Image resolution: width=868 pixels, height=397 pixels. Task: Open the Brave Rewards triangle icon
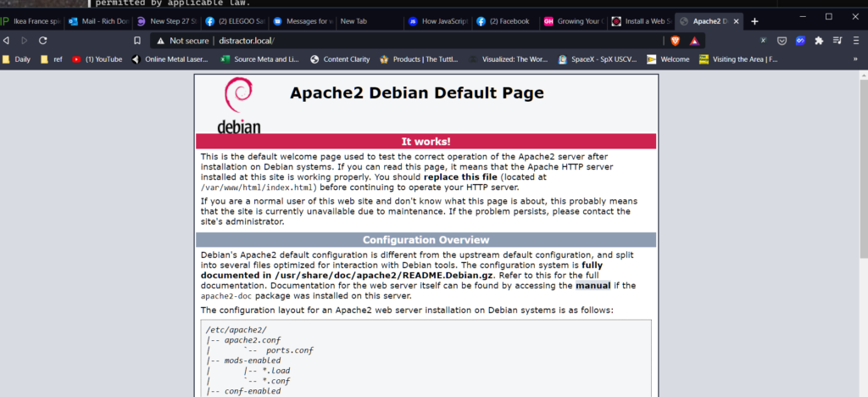pyautogui.click(x=694, y=41)
